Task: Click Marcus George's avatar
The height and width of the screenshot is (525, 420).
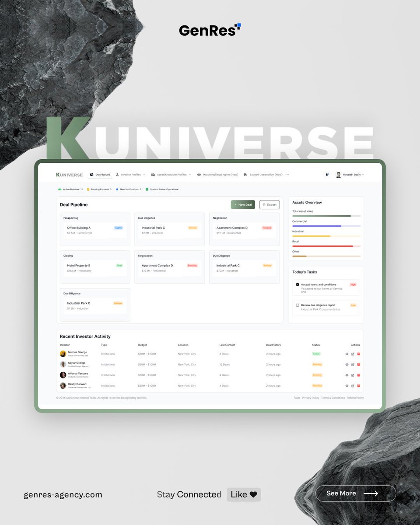Action: [63, 354]
